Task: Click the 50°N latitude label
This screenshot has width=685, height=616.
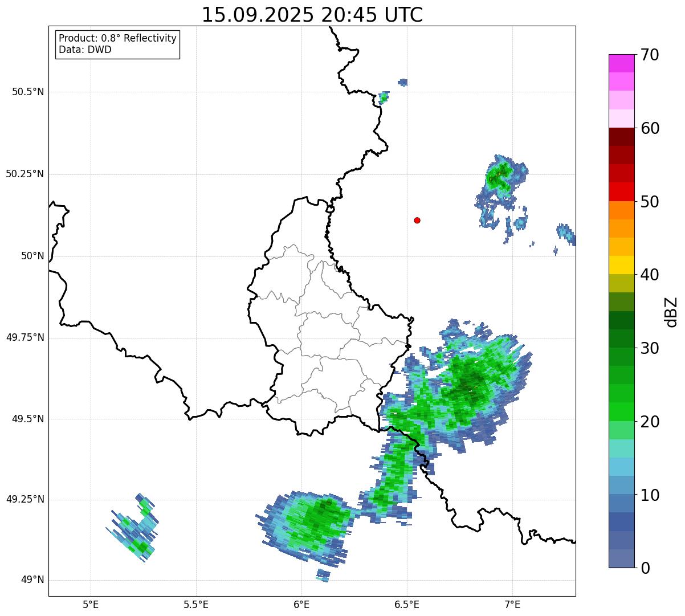Action: 32,256
